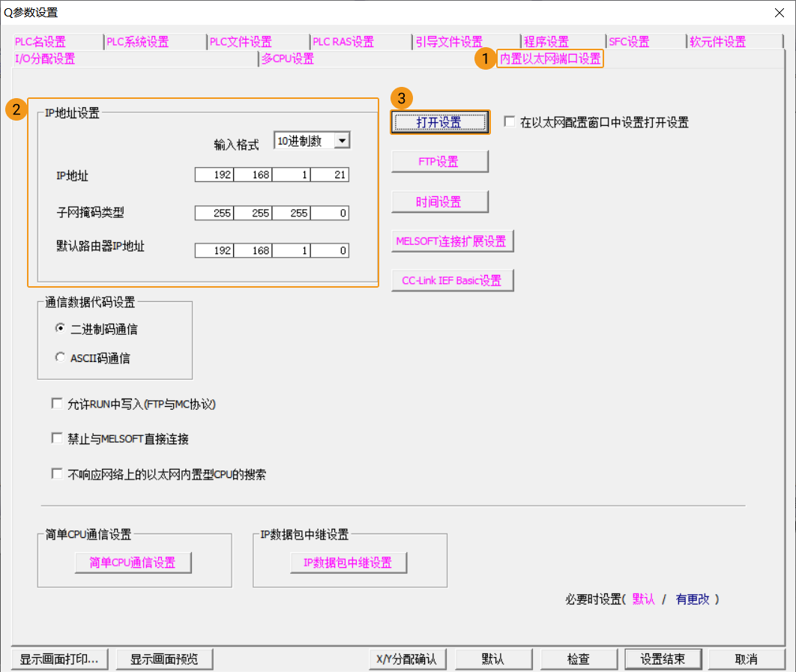Open the 输入格式 dropdown
This screenshot has height=672, width=796.
[341, 140]
